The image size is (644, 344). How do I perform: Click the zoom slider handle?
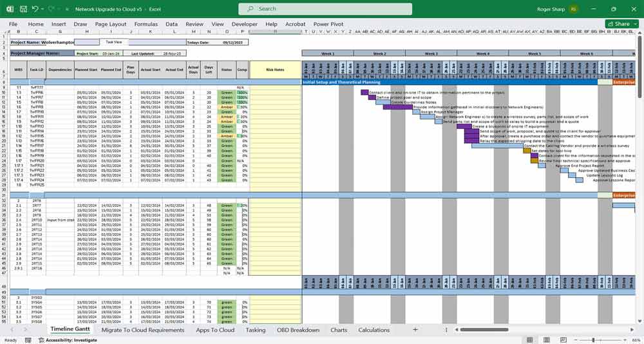(593, 340)
